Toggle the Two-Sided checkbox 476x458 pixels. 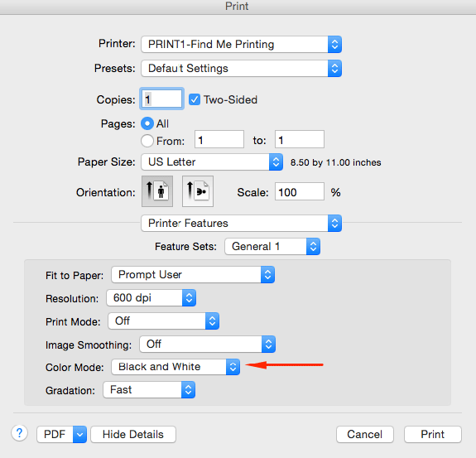tap(195, 99)
